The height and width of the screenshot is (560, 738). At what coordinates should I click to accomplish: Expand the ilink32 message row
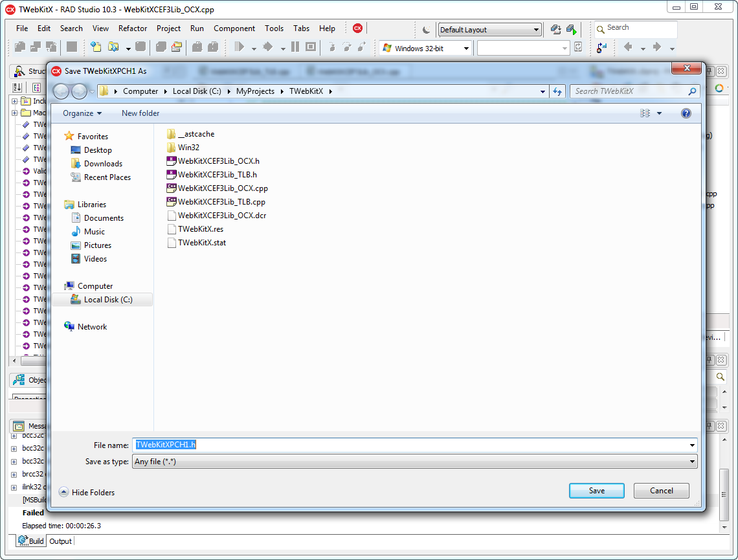click(x=14, y=487)
